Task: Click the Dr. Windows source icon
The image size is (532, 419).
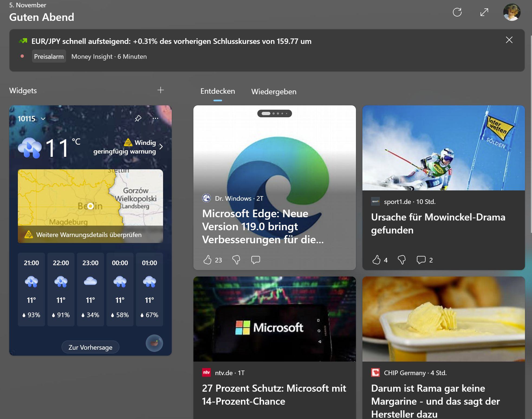Action: [x=206, y=198]
